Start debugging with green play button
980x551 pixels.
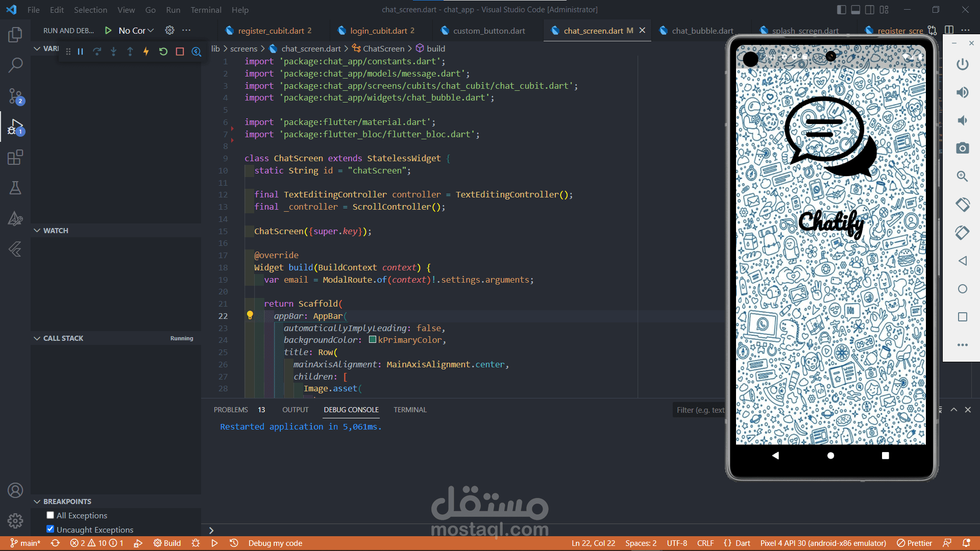coord(108,31)
